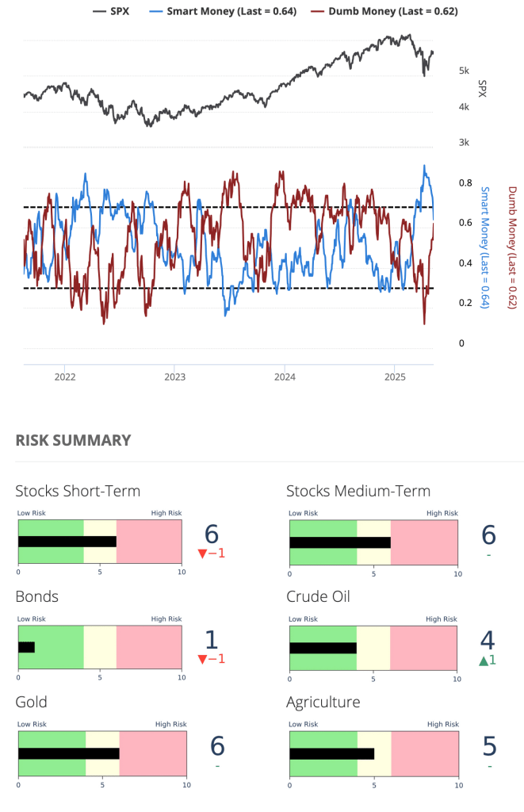The height and width of the screenshot is (812, 524).
Task: Click the dark red Dumb Money legend line icon
Action: [x=317, y=11]
